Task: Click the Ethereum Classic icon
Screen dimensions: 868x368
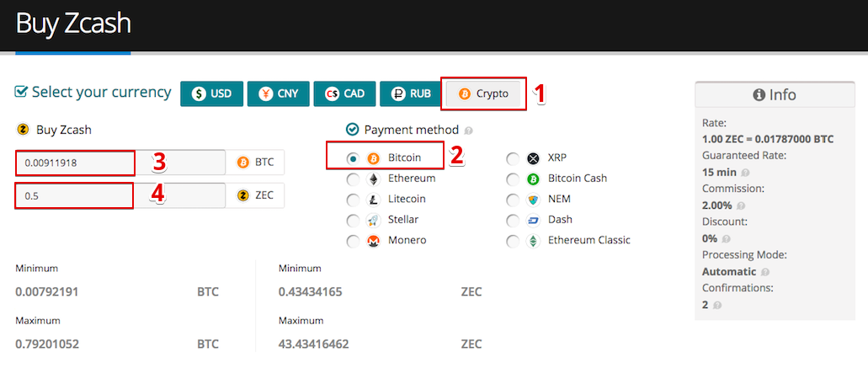Action: (x=533, y=242)
